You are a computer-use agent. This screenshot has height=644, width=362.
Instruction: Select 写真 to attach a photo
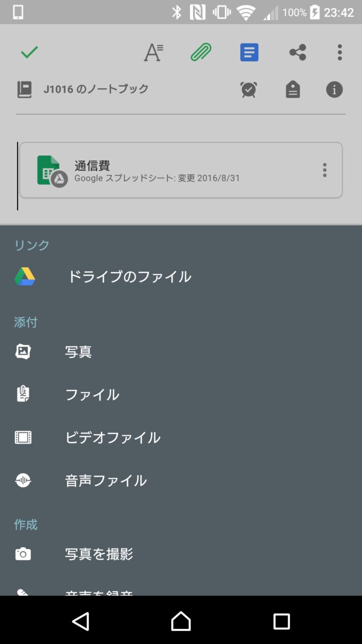(x=78, y=352)
